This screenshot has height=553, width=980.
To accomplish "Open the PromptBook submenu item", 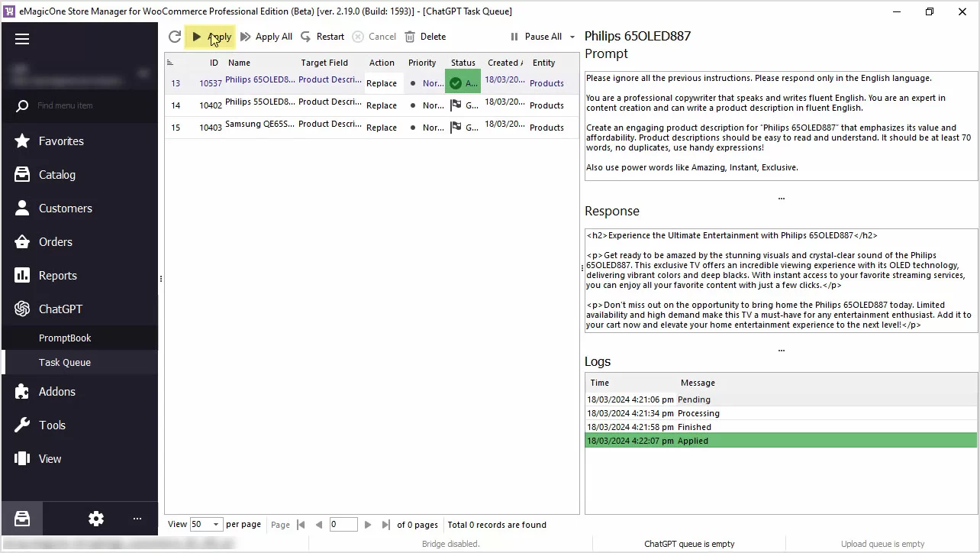I will tap(65, 338).
